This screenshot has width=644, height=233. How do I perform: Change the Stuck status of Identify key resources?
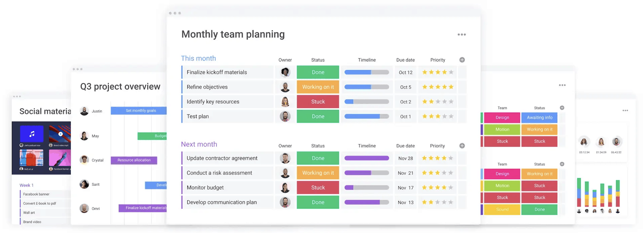click(x=318, y=102)
